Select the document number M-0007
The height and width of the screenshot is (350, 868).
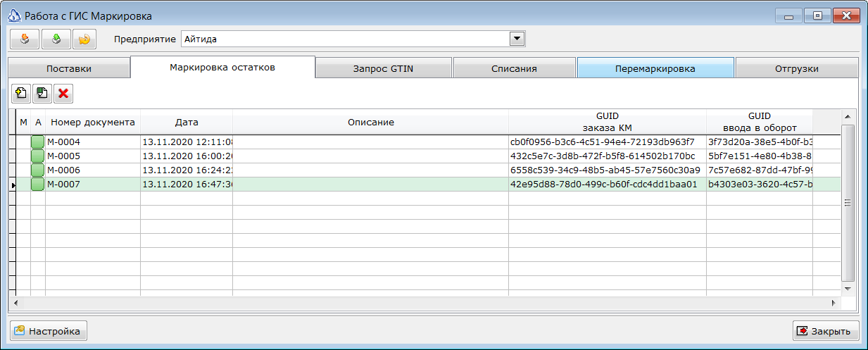point(93,185)
